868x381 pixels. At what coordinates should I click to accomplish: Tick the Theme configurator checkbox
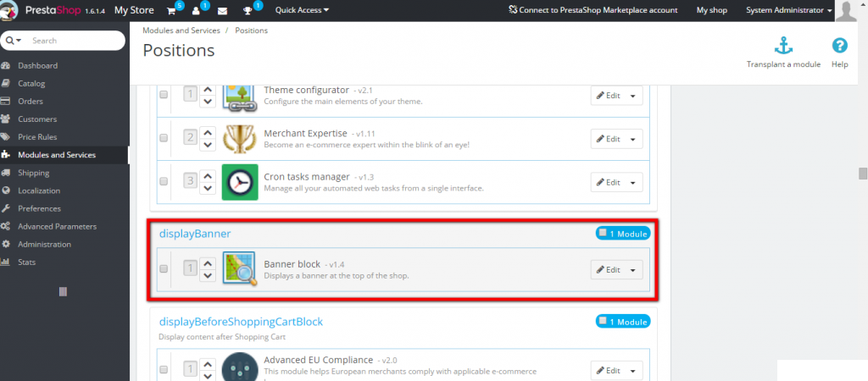click(x=164, y=95)
